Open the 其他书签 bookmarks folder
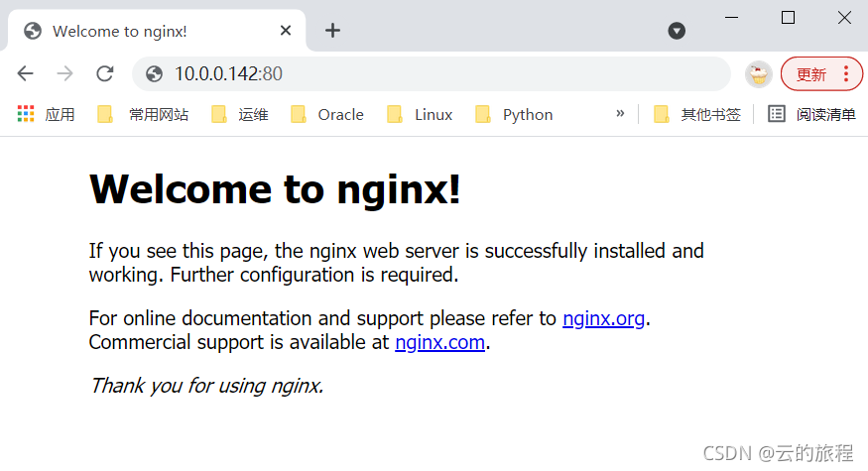 (x=697, y=115)
